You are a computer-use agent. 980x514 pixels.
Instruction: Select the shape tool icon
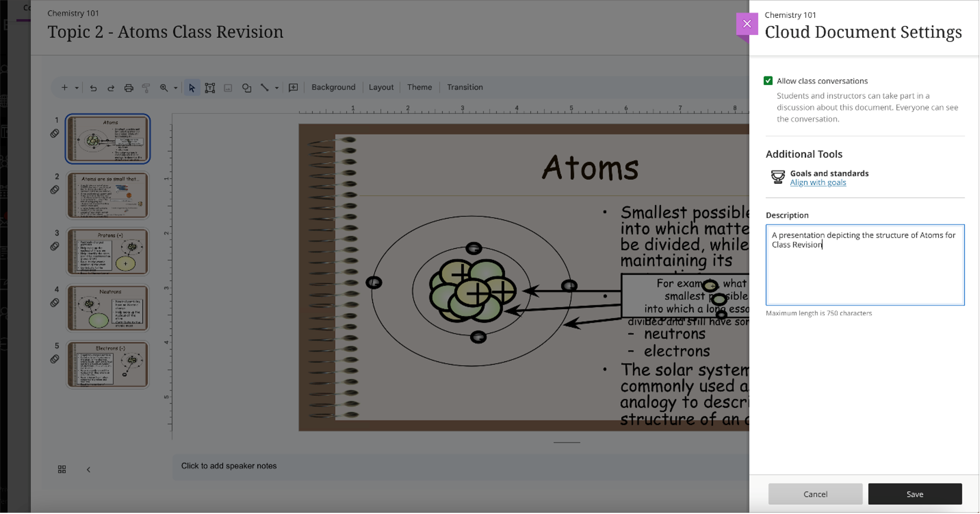click(x=247, y=88)
